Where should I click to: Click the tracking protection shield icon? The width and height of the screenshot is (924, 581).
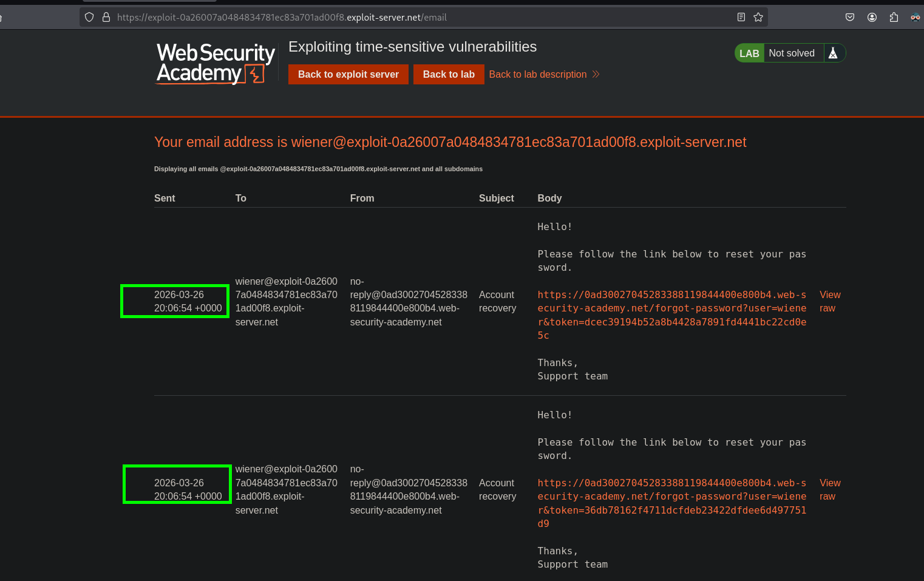click(x=89, y=17)
